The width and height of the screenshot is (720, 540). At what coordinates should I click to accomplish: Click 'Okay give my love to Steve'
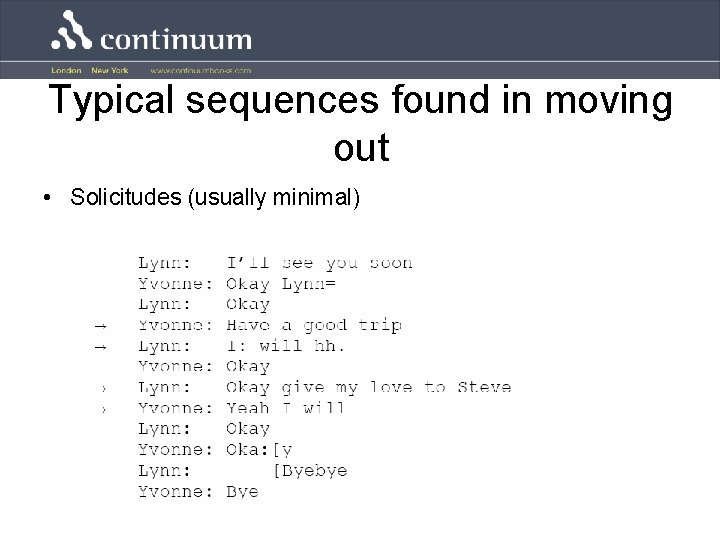[369, 388]
